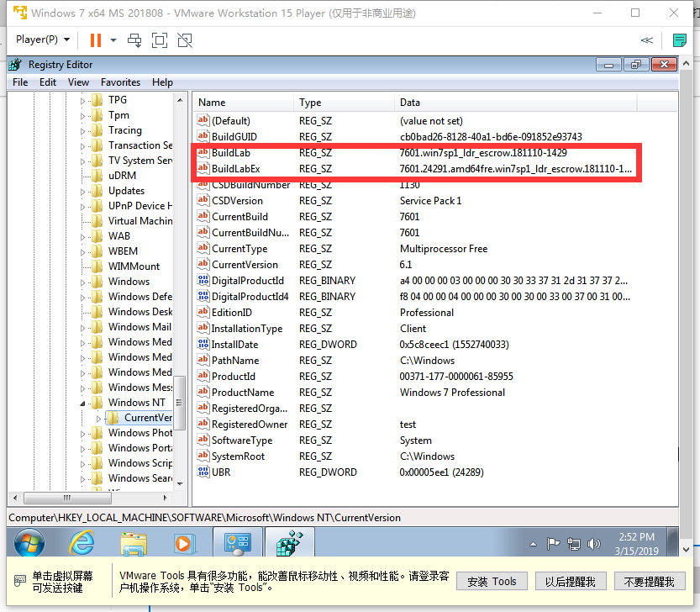
Task: Click the RegisteredOwner value name
Action: 250,425
